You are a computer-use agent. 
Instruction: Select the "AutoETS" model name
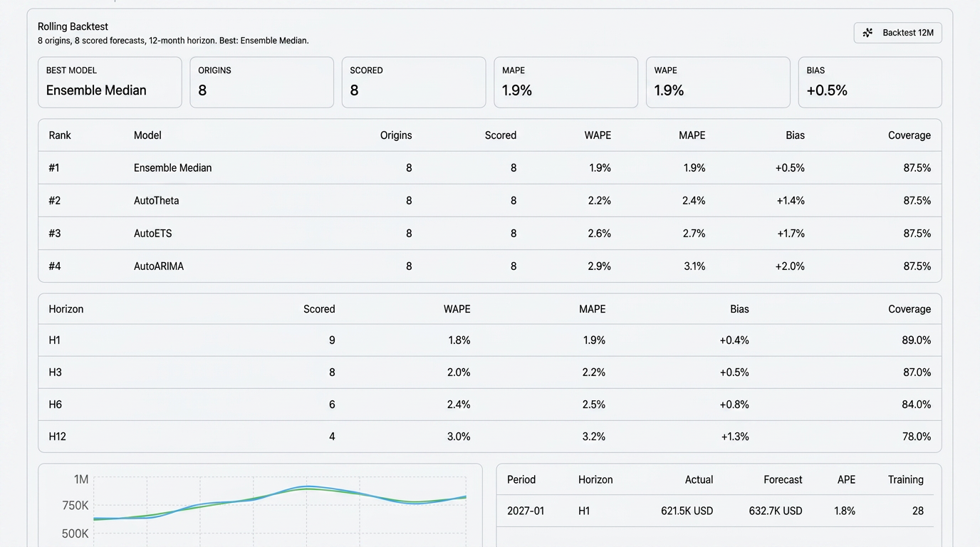tap(152, 234)
